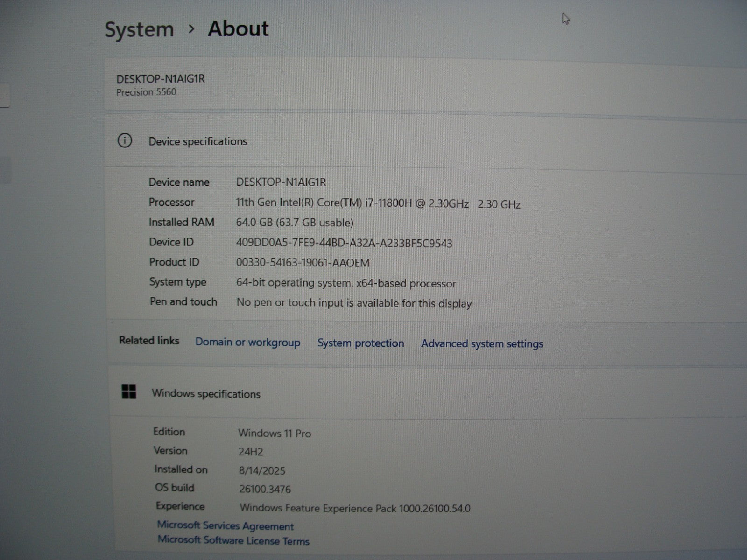Open Microsoft Software License Terms
Screen dimensions: 747x560
point(233,540)
